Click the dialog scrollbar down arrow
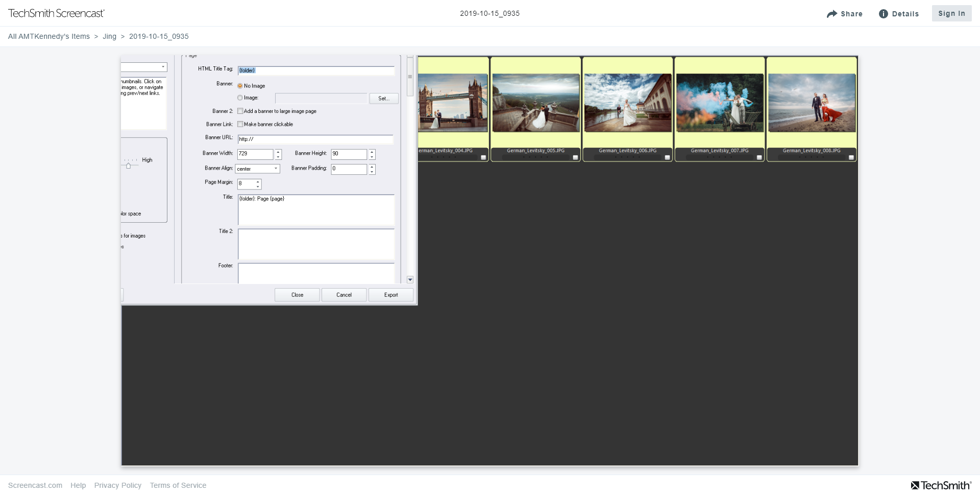 point(410,280)
